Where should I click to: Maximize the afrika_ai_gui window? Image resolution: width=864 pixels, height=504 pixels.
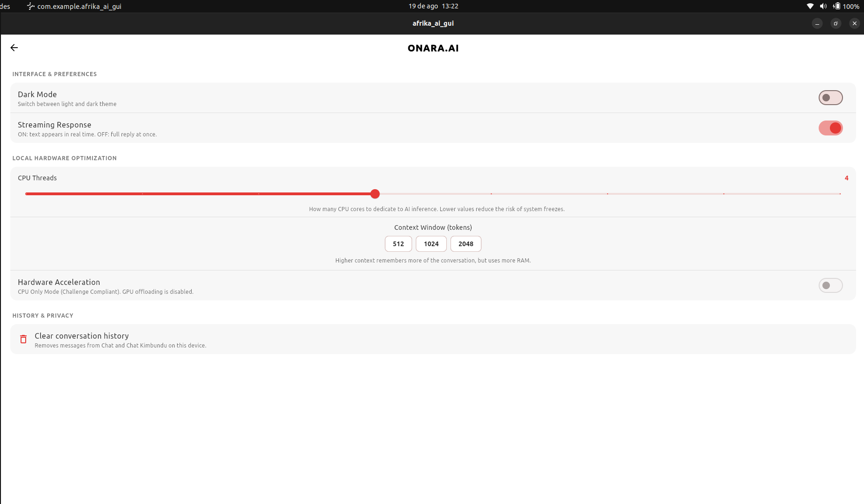point(836,23)
